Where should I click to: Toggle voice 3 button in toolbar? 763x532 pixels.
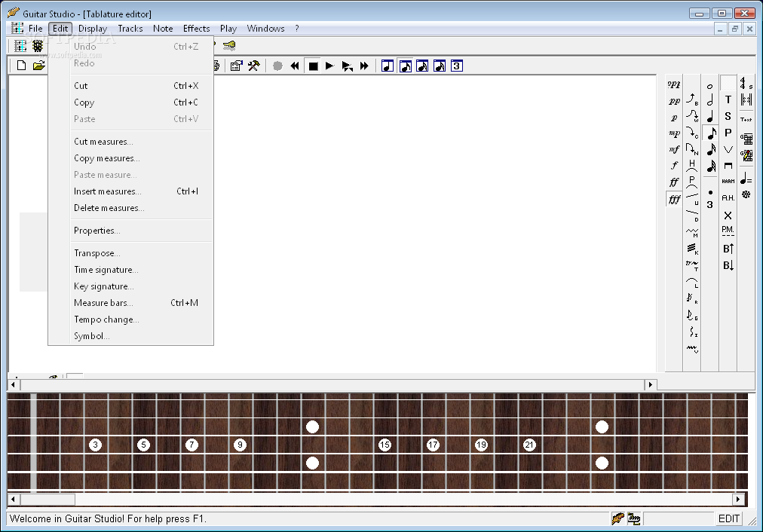[456, 66]
